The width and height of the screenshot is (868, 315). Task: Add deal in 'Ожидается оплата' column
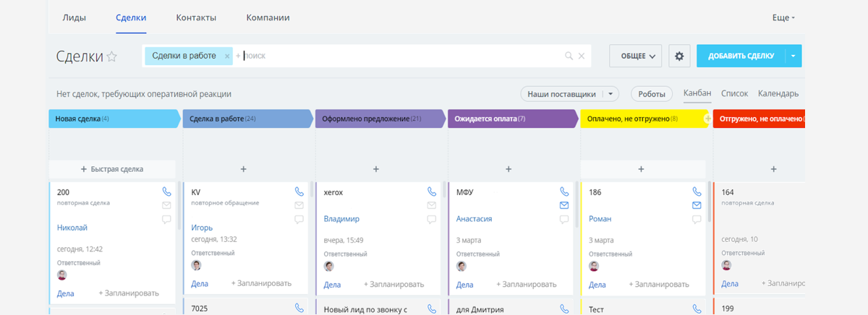pos(509,169)
